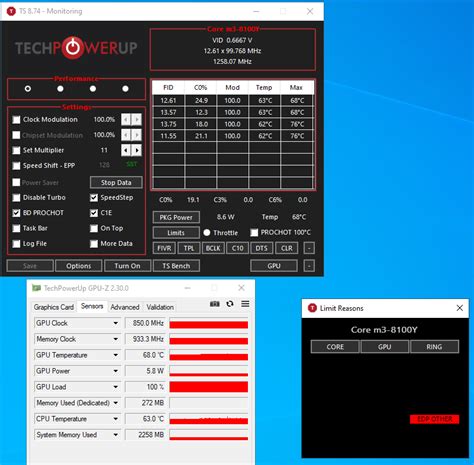Screen dimensions: 474x465
Task: Open the GPU Power sensor dropdown
Action: click(116, 371)
